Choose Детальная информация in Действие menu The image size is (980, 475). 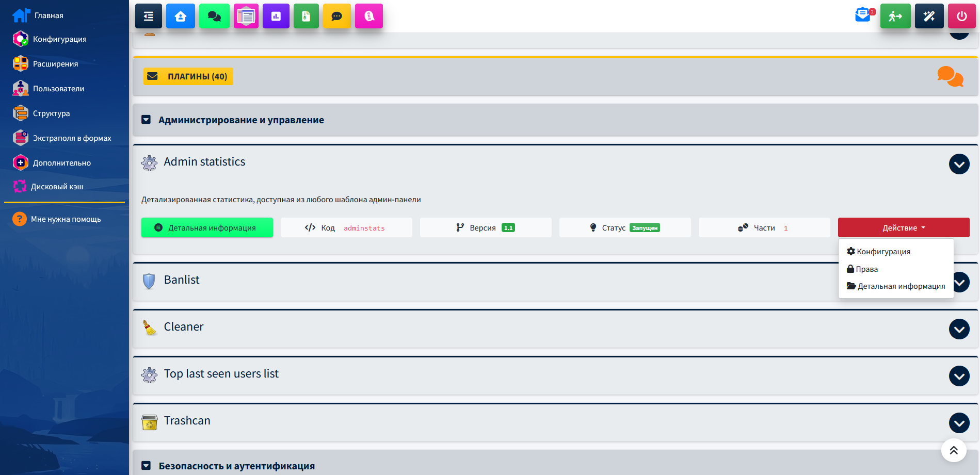coord(896,286)
